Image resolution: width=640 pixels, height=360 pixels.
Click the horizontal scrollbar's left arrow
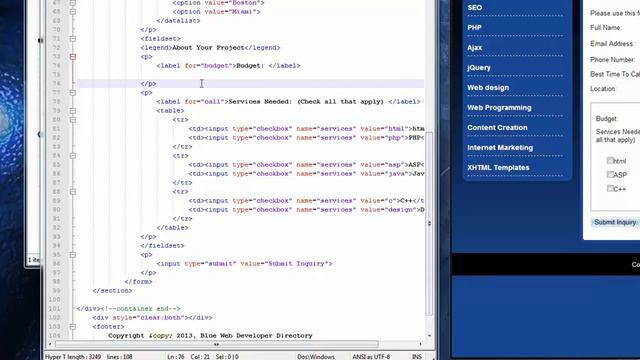(x=50, y=344)
